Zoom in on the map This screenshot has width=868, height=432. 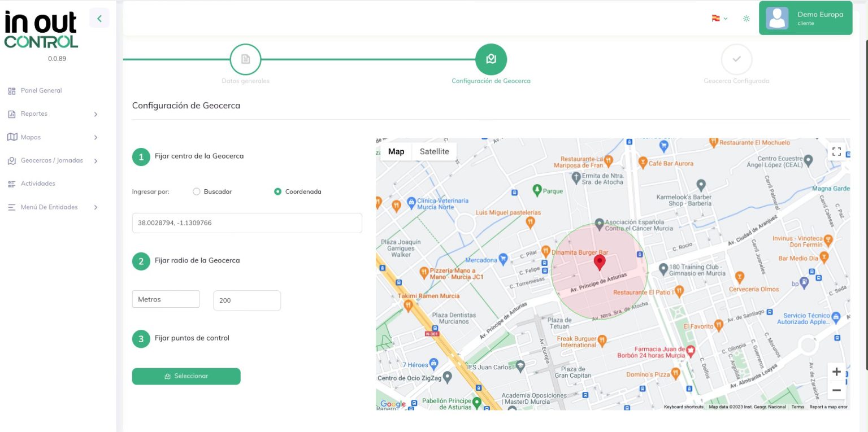(x=836, y=372)
